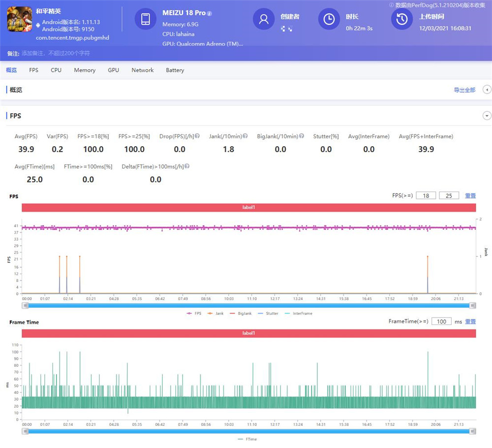Viewport: 492px width, 448px height.
Task: Click the Var(FPS) value 0.2
Action: [x=57, y=149]
